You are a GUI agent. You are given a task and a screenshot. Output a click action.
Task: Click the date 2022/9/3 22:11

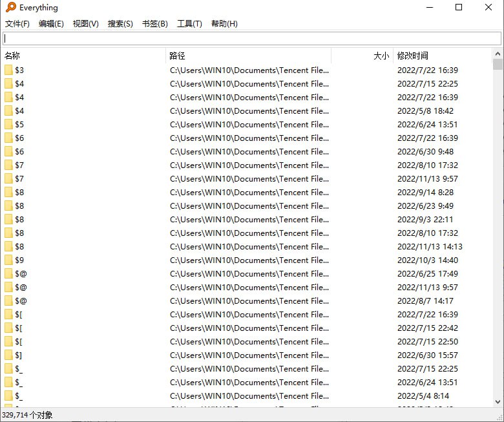click(x=425, y=220)
